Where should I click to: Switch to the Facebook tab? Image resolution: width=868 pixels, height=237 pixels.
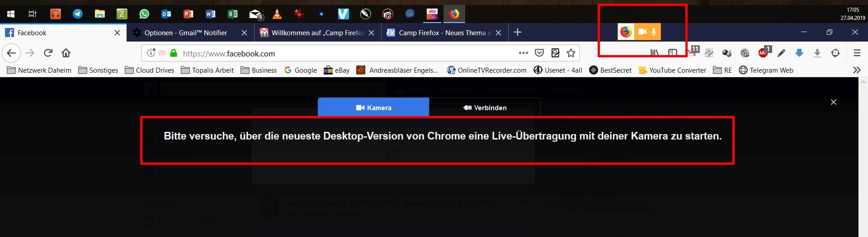[63, 33]
